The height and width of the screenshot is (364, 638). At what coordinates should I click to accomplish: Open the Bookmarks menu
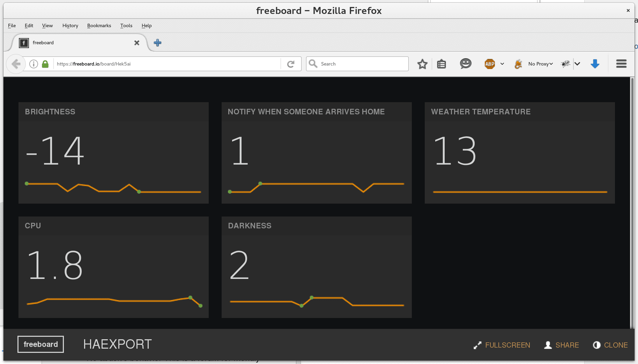[99, 26]
